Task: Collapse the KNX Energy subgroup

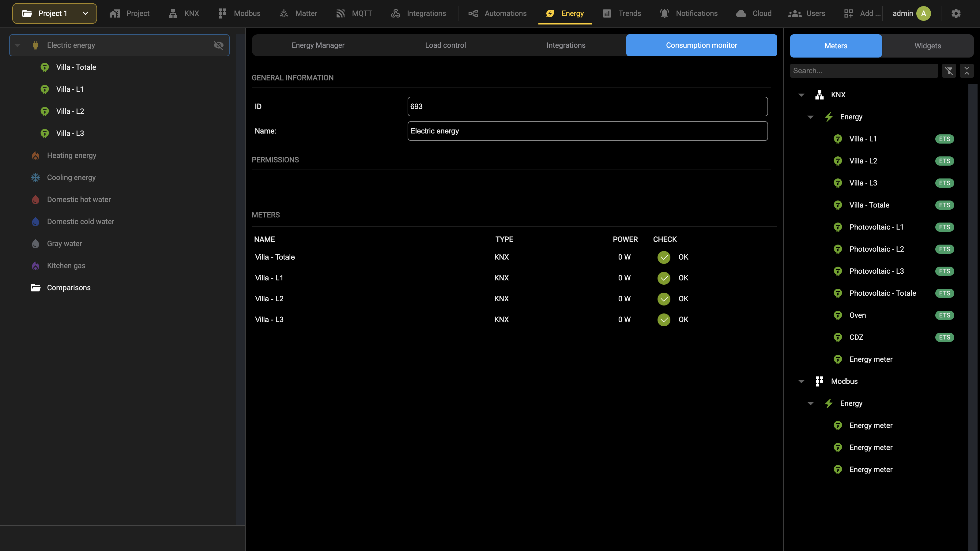Action: (x=810, y=117)
